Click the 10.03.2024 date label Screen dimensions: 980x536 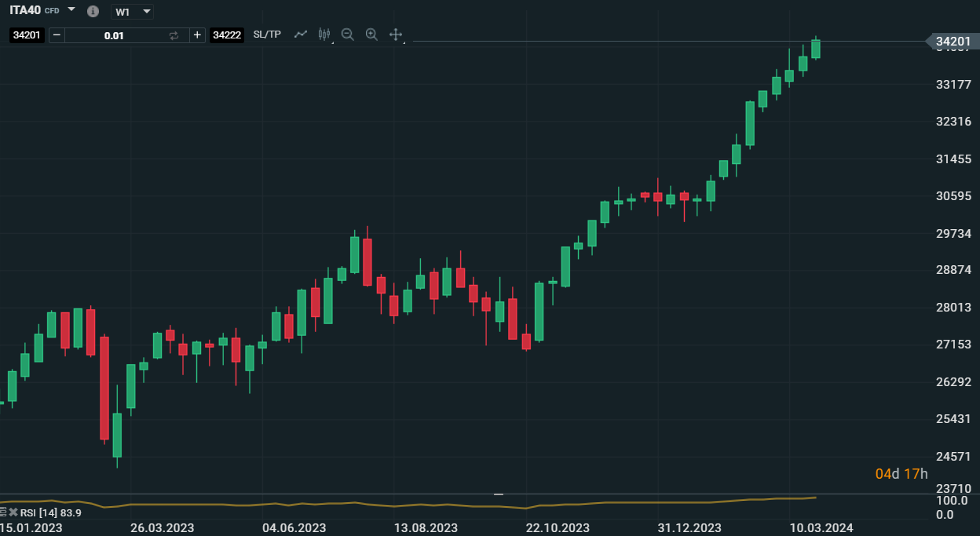tap(821, 528)
